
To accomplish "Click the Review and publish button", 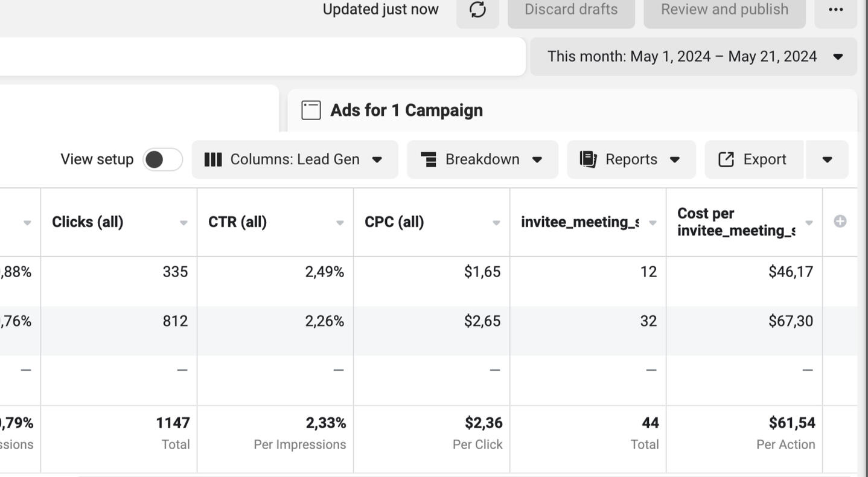I will click(x=724, y=10).
